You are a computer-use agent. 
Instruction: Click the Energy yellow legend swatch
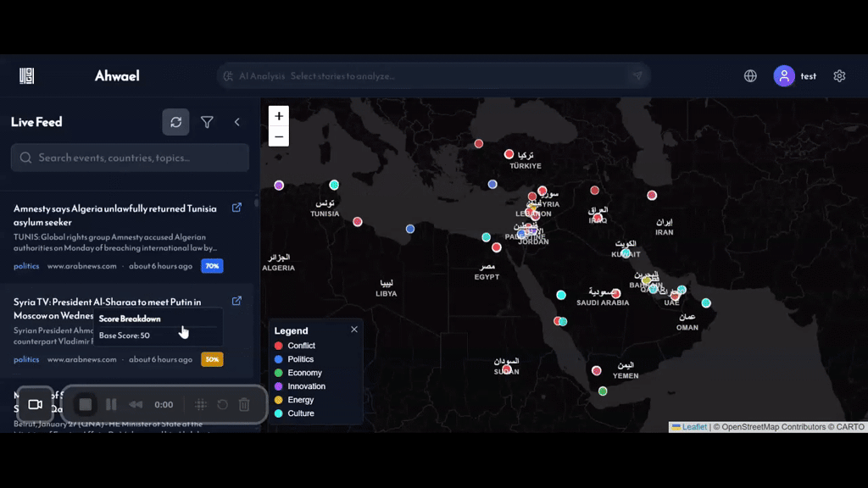(x=278, y=400)
